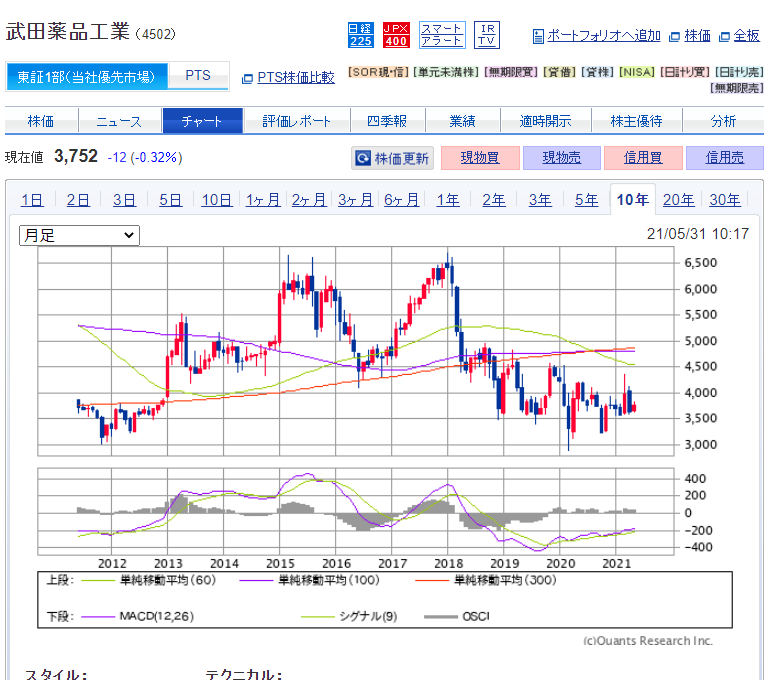Open the 適時開示 tab
The height and width of the screenshot is (680, 772).
(x=546, y=121)
